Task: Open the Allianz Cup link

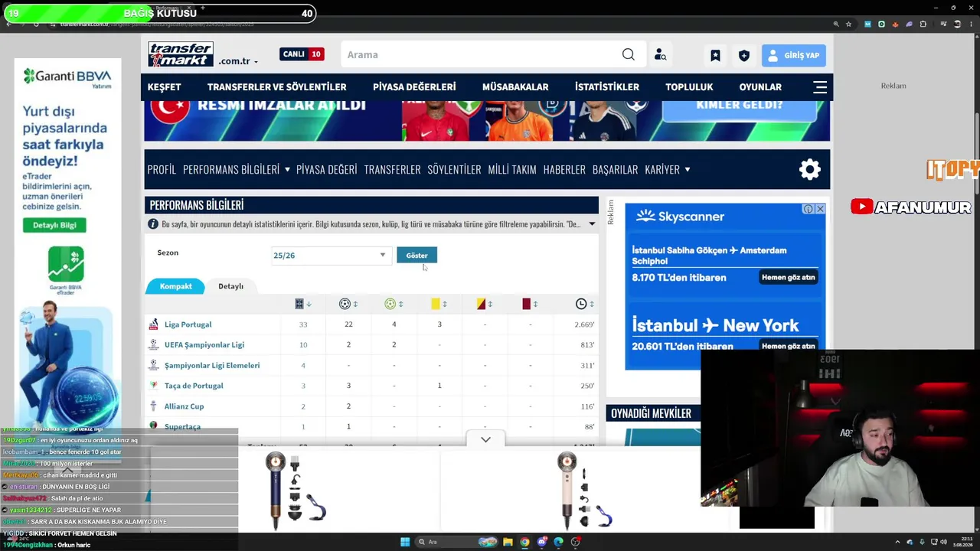Action: tap(184, 406)
